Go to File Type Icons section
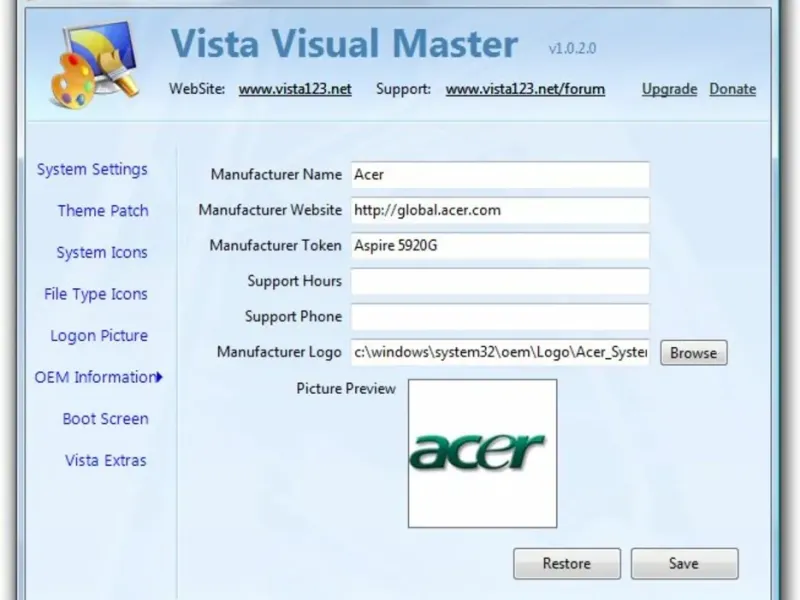 (96, 294)
